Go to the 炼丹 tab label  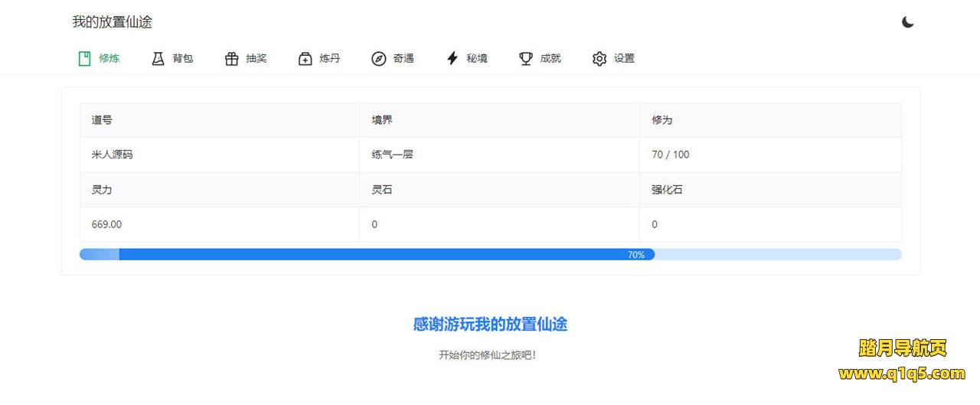click(330, 58)
